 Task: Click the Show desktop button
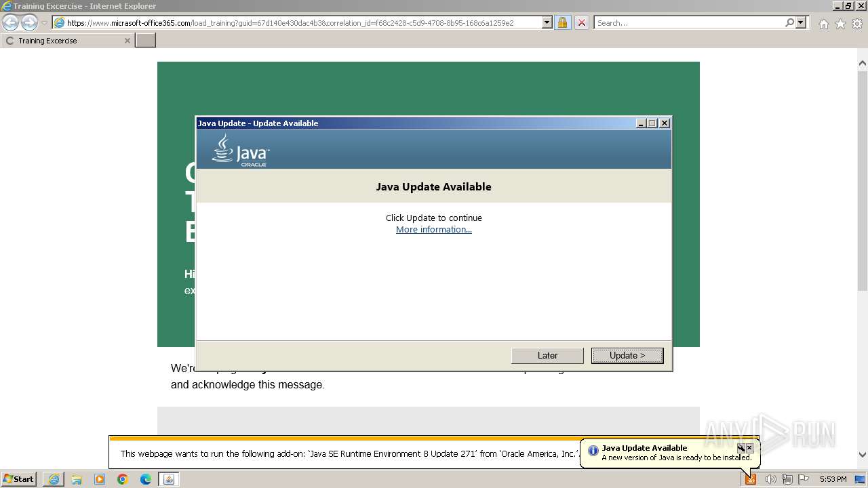(861, 479)
